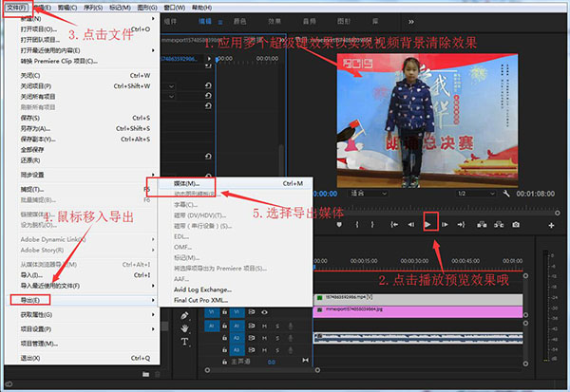Select the Type tool in the tools panel

(184, 342)
